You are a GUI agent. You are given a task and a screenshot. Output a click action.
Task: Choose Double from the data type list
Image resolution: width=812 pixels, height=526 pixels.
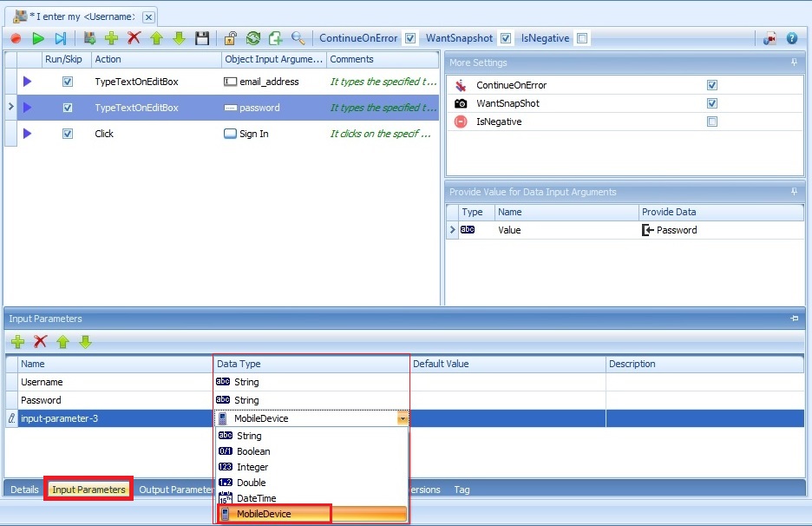pos(311,483)
